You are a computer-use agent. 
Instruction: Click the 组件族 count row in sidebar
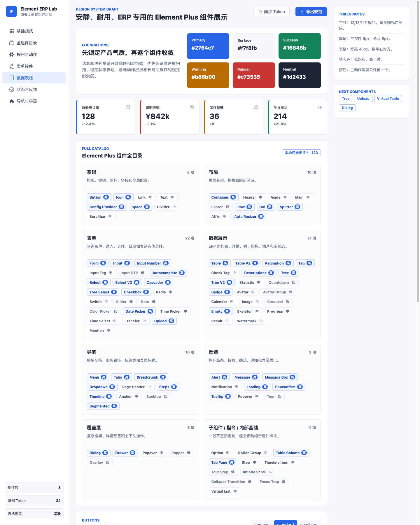click(34, 488)
